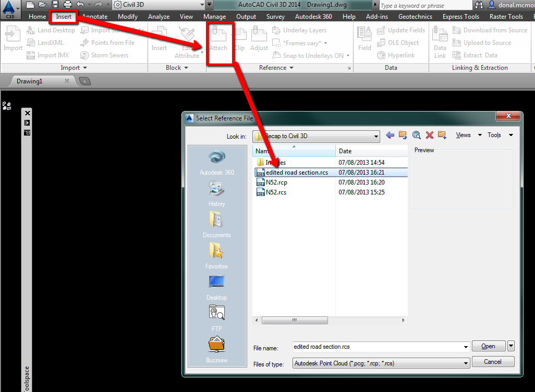Click the Import icon in Import panel

[13, 39]
